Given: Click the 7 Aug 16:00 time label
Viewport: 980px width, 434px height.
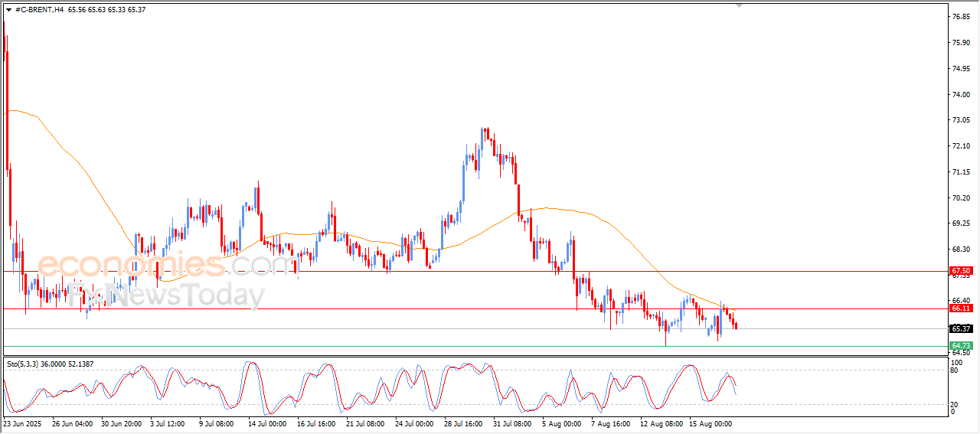Looking at the screenshot, I should pos(610,423).
